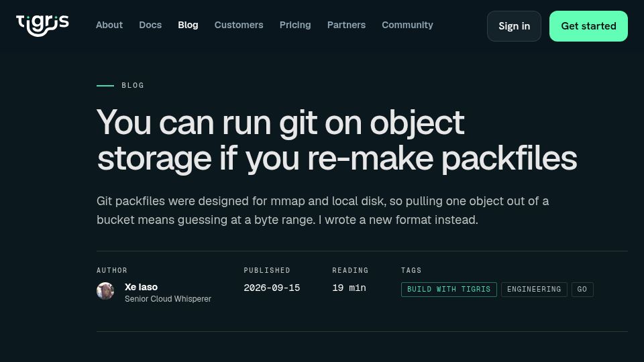Click the BLOG section label
Image resolution: width=644 pixels, height=362 pixels.
pos(133,85)
